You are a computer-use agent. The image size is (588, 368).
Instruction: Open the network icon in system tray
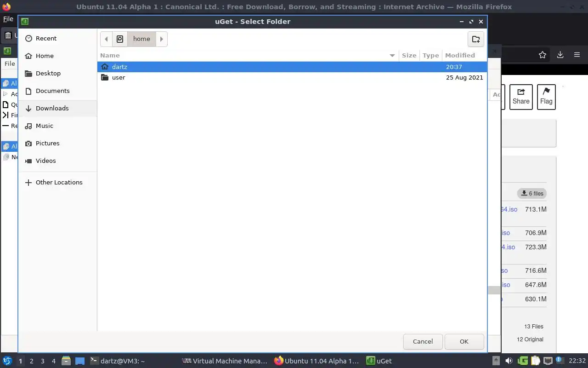tap(548, 361)
